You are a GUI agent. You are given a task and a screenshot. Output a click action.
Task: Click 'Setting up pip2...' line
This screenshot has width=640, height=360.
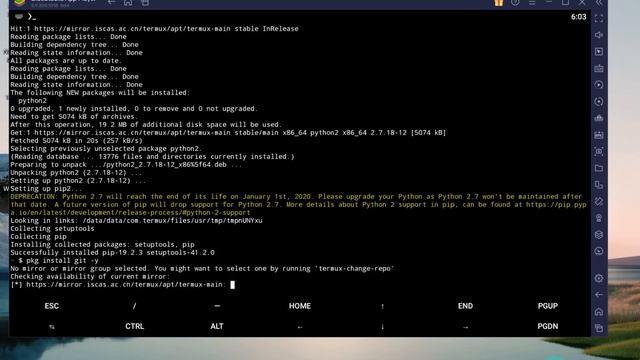click(x=46, y=189)
